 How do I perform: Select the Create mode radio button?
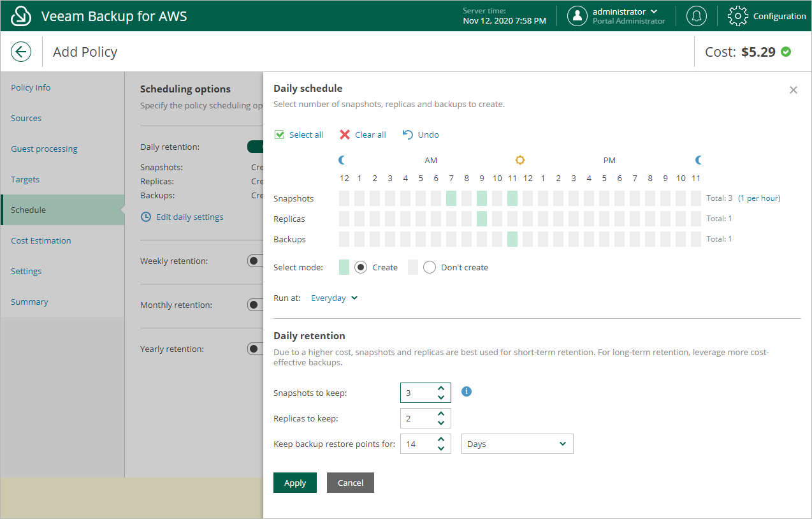(361, 267)
